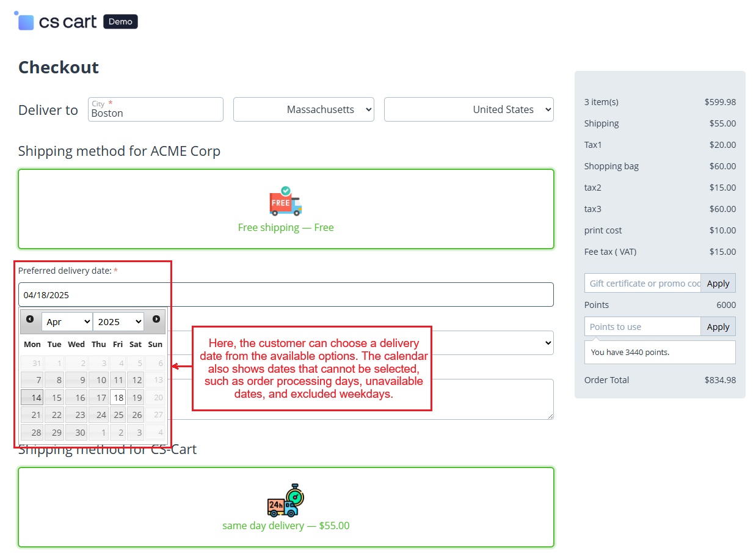
Task: Choose April 25 as delivery date
Action: [x=118, y=416]
